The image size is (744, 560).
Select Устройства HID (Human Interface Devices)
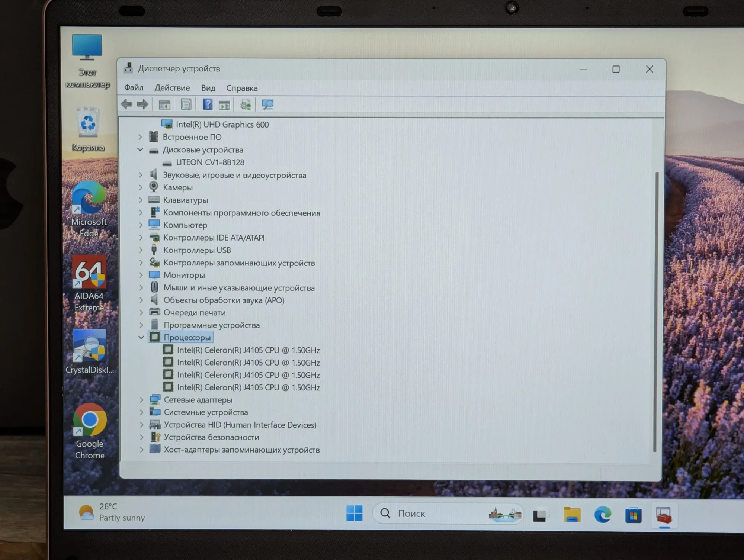(x=233, y=425)
